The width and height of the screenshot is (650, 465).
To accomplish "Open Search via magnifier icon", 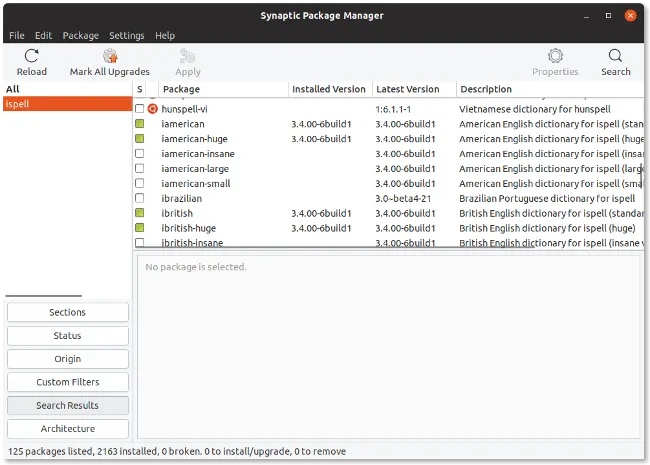I will click(615, 56).
